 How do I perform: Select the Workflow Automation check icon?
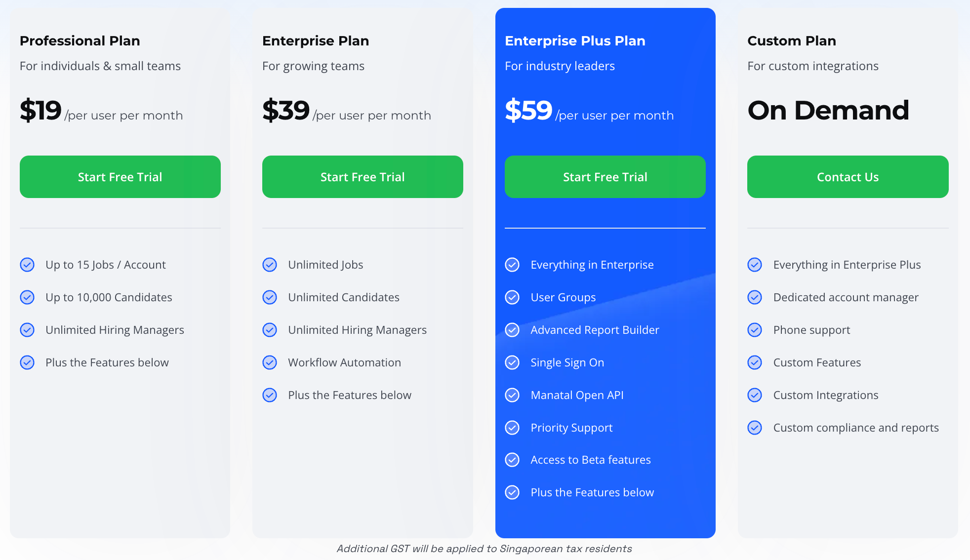tap(270, 362)
